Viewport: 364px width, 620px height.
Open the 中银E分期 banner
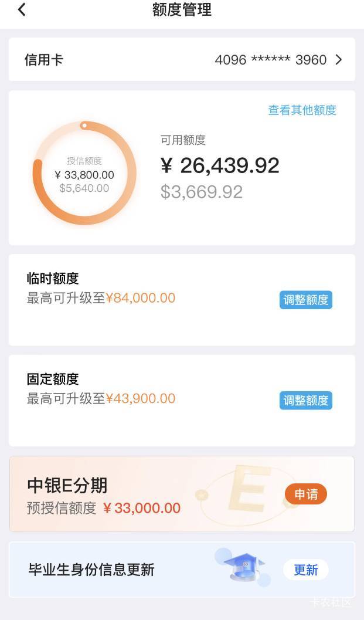pos(182,494)
